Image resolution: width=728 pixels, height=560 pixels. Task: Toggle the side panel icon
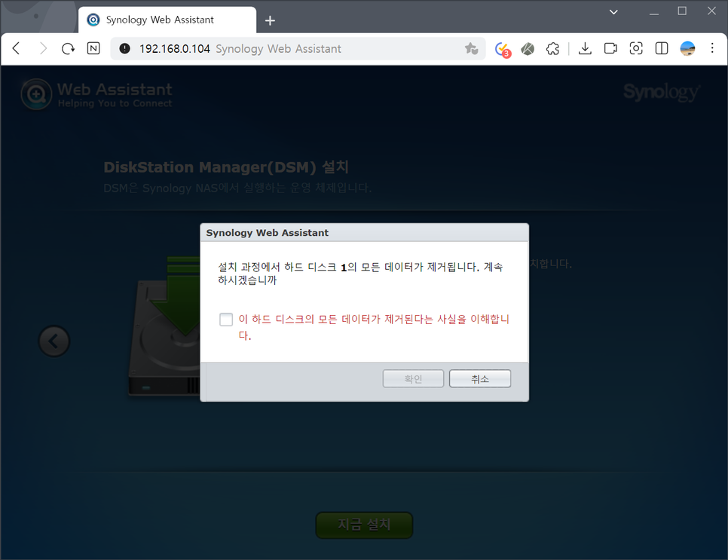coord(662,48)
